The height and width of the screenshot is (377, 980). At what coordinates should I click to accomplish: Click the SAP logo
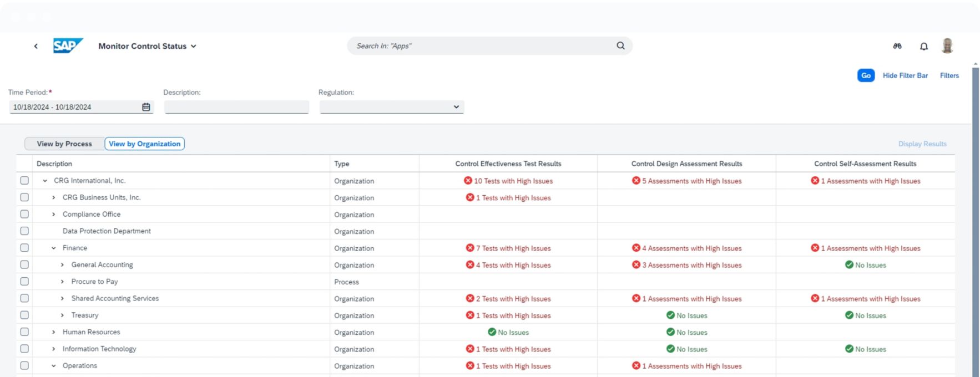tap(68, 45)
